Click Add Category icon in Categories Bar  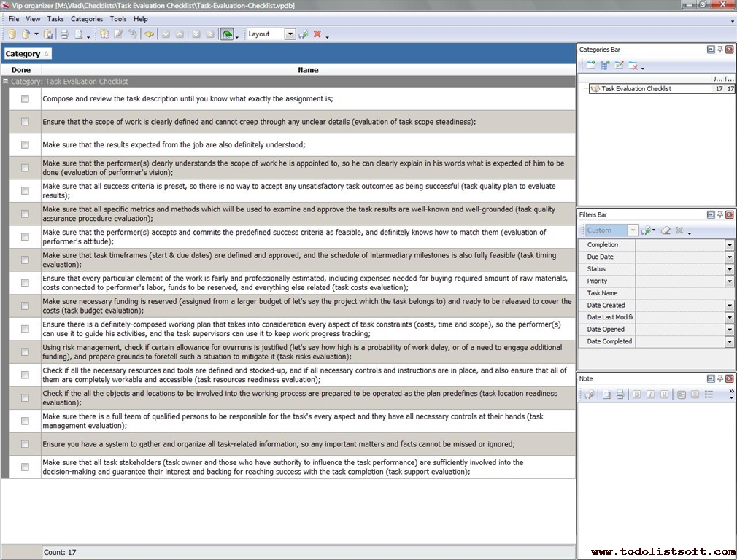tap(590, 66)
